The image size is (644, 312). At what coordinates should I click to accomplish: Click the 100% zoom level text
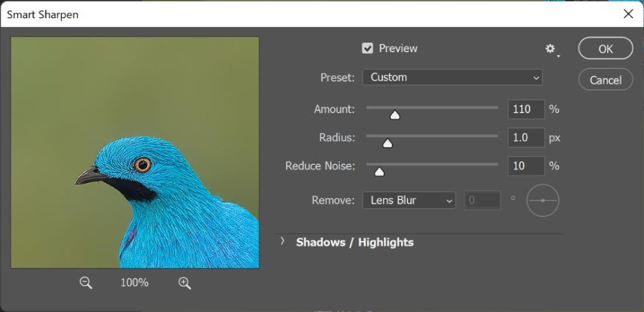tap(135, 282)
